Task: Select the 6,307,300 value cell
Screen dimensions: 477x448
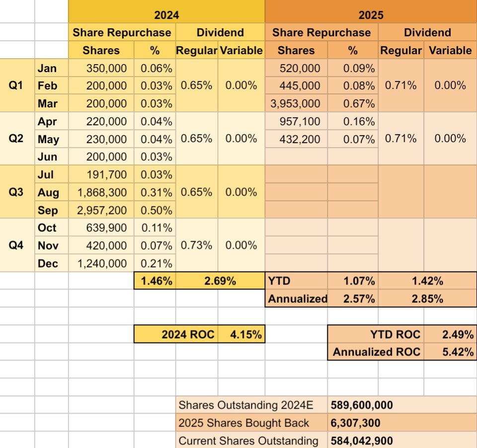Action: click(402, 423)
